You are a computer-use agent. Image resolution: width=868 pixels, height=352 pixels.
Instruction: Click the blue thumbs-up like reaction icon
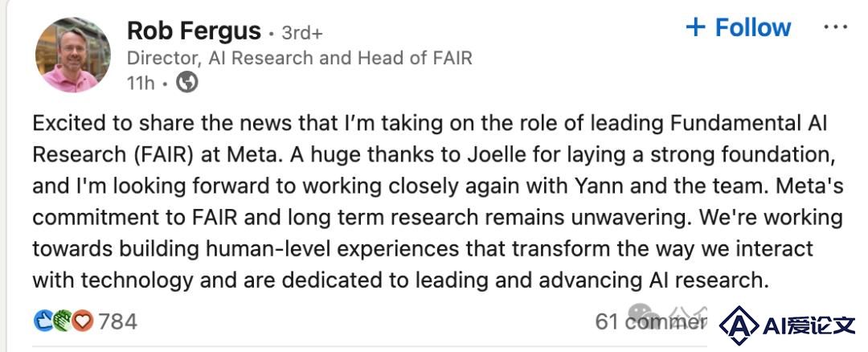[43, 321]
